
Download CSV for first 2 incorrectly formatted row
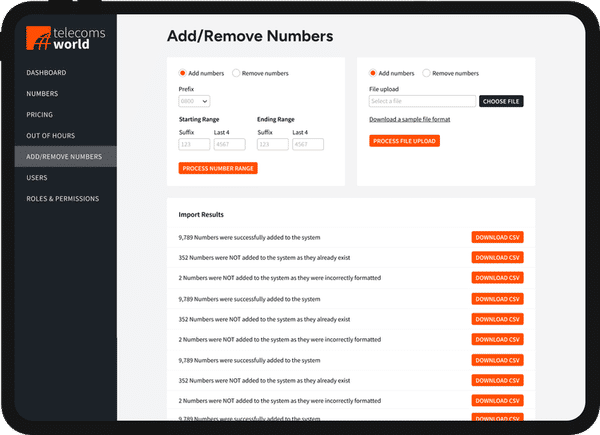497,278
